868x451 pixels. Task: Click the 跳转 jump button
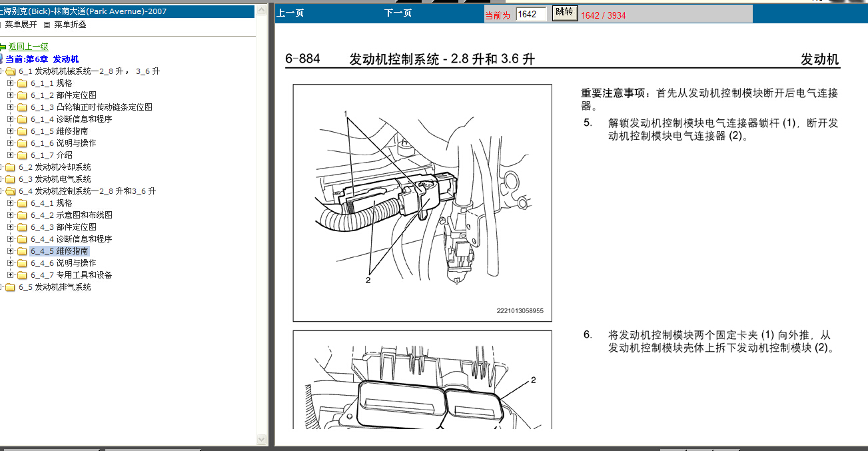(x=565, y=13)
